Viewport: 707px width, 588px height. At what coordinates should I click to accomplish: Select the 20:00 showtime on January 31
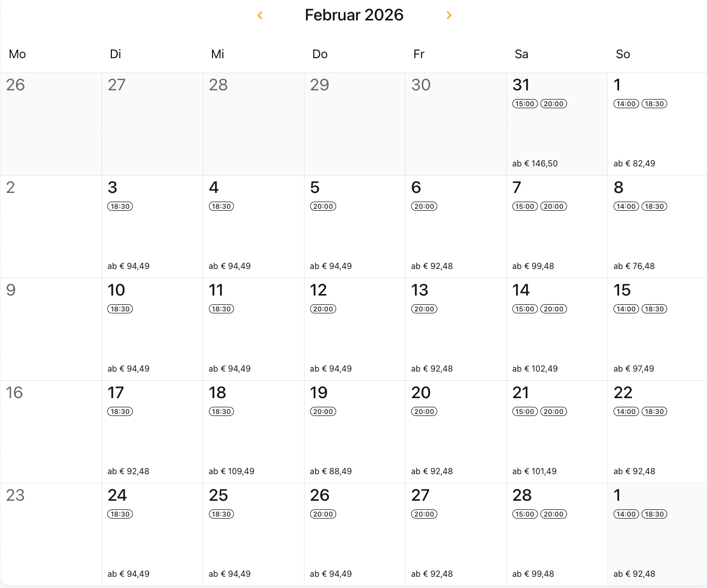554,104
